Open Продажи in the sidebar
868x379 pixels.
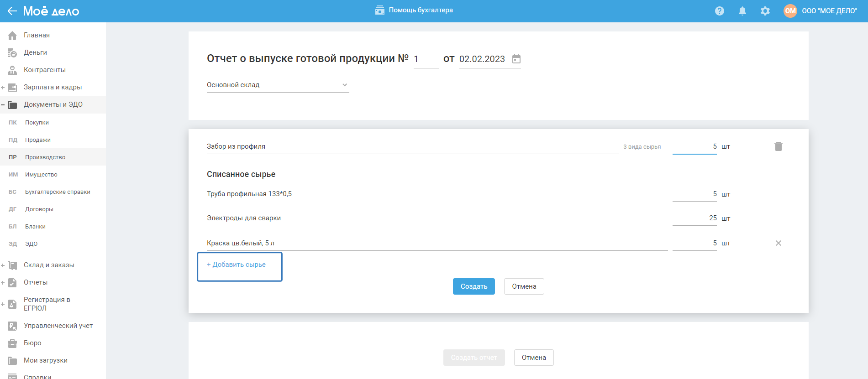[x=53, y=140]
